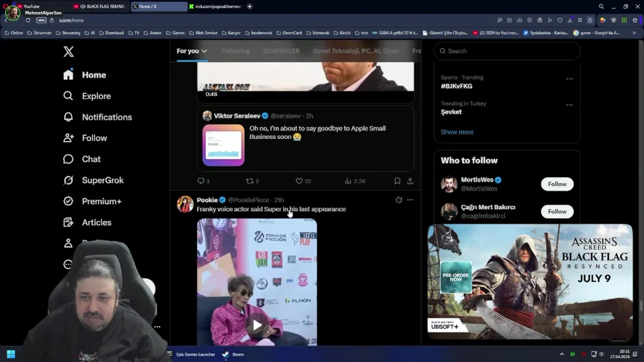Open MortisWes avatar
This screenshot has width=644, height=362.
click(449, 184)
